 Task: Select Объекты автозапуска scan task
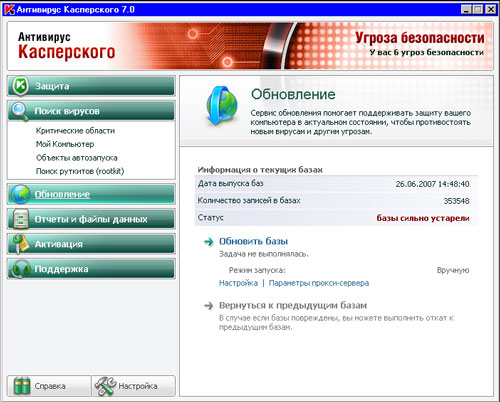(77, 158)
